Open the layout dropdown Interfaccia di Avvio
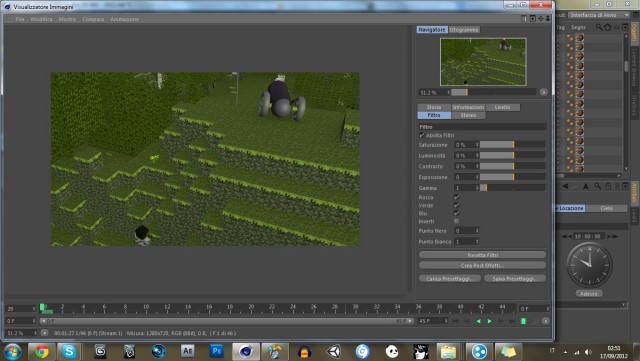Screen dimensions: 640x361 click(x=599, y=15)
